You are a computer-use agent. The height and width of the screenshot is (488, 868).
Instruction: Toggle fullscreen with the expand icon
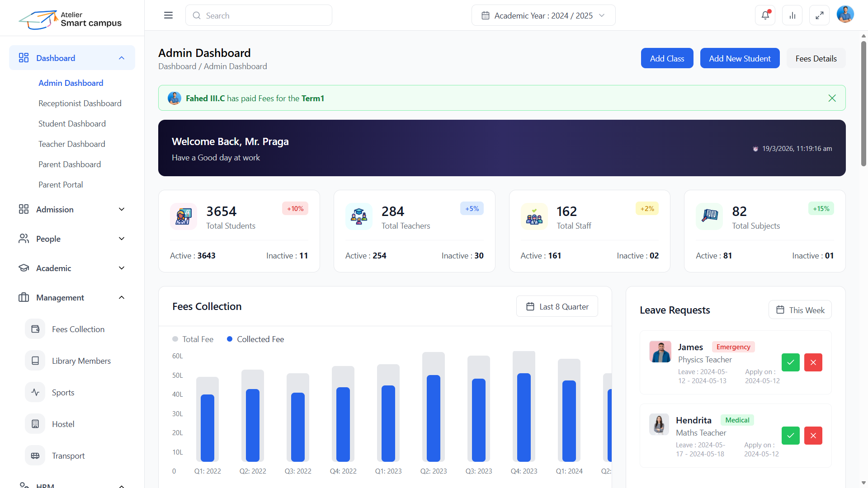pos(819,15)
